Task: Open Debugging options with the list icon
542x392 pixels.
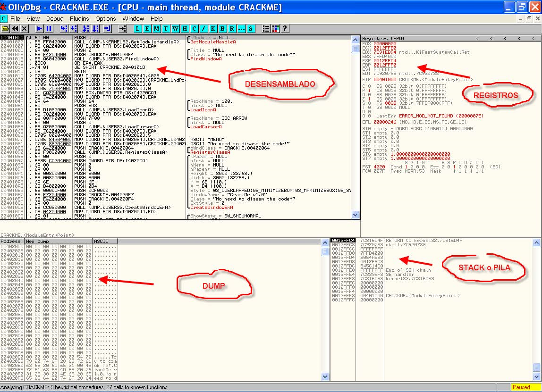Action: click(x=266, y=29)
